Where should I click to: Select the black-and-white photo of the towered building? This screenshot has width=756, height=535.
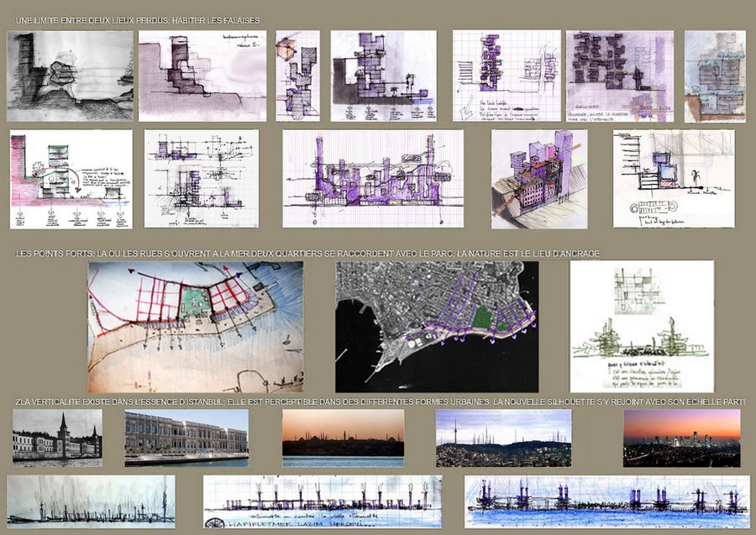[57, 438]
